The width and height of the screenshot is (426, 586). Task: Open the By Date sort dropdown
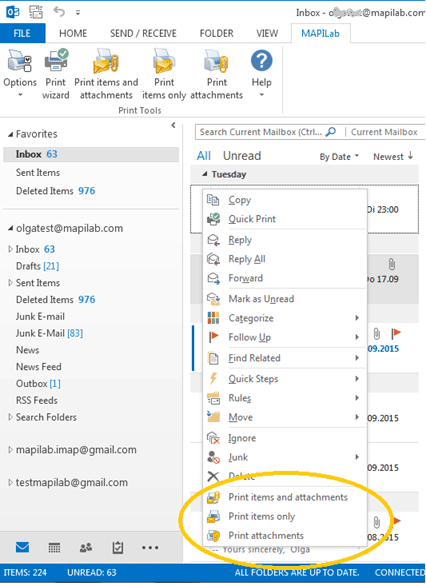339,157
